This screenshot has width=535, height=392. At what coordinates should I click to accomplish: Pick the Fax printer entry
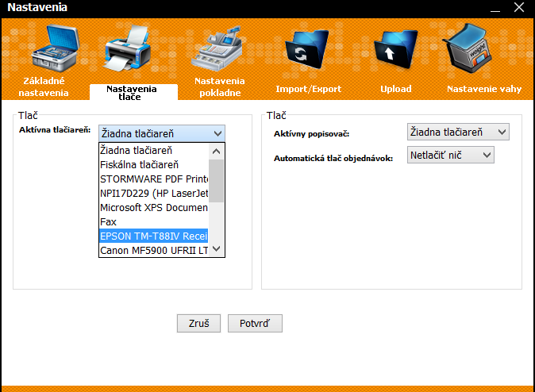pos(109,222)
